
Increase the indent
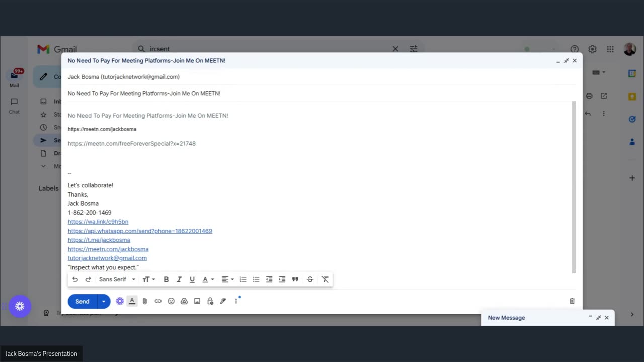click(x=282, y=279)
